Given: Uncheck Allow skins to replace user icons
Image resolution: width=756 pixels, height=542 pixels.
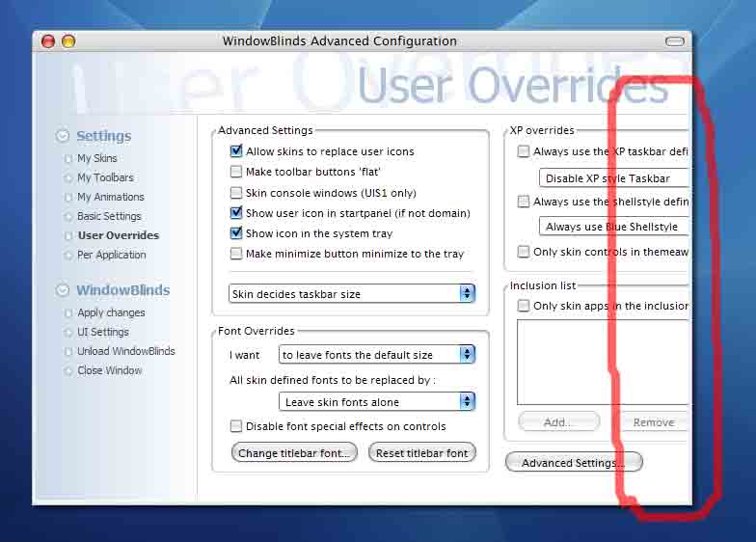Looking at the screenshot, I should click(x=236, y=150).
